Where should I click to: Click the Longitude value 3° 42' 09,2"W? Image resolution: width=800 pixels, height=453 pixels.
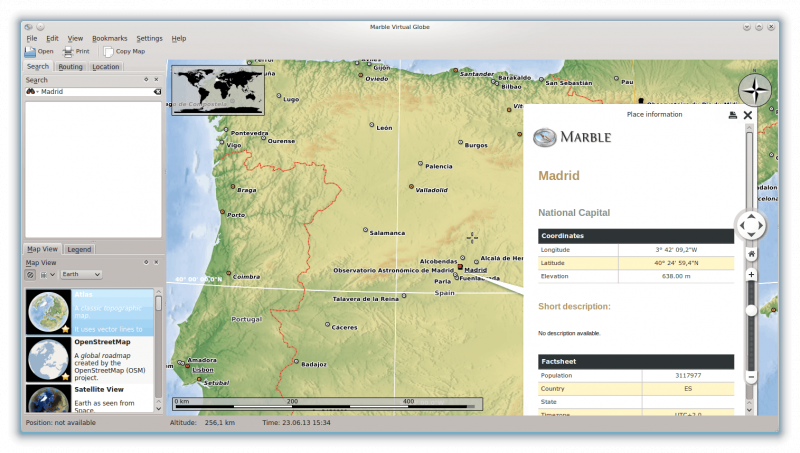[676, 250]
